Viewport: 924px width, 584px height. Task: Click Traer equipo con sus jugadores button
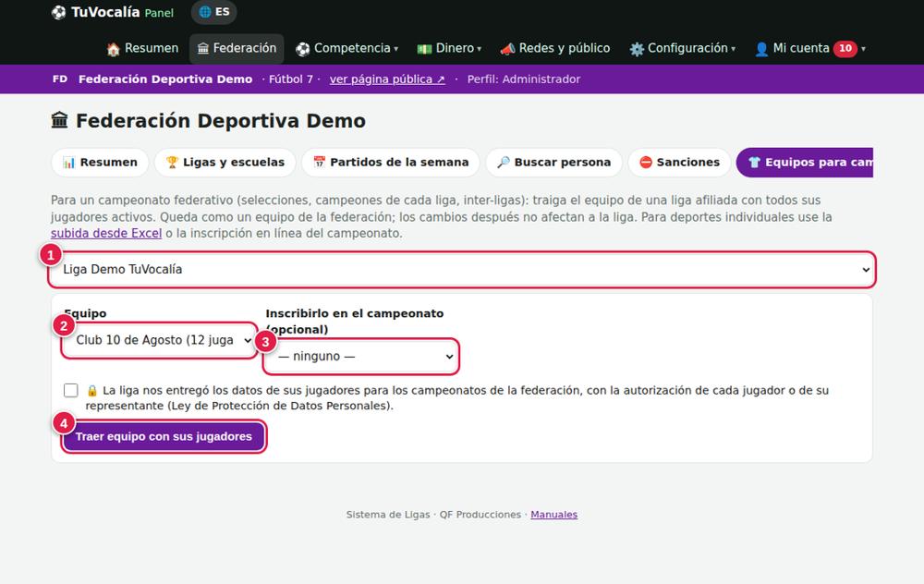(164, 437)
